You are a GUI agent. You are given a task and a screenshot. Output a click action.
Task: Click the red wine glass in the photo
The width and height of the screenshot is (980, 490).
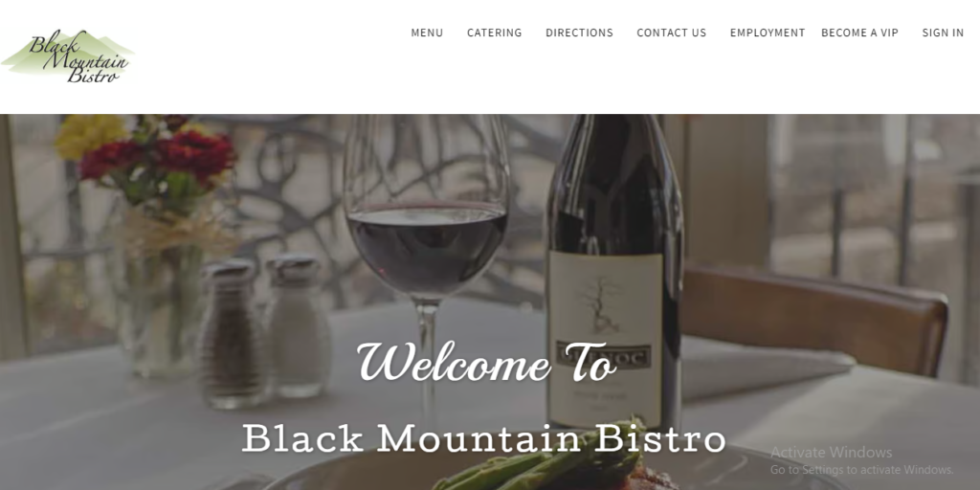coord(427,262)
